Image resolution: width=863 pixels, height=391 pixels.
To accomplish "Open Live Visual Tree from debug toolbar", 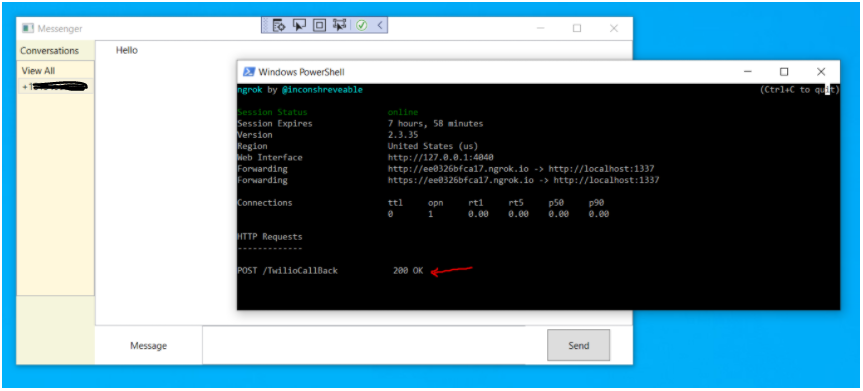I will [x=279, y=25].
